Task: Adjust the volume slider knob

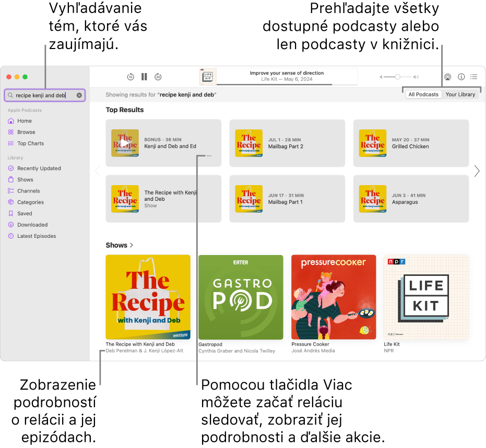Action: (x=397, y=77)
